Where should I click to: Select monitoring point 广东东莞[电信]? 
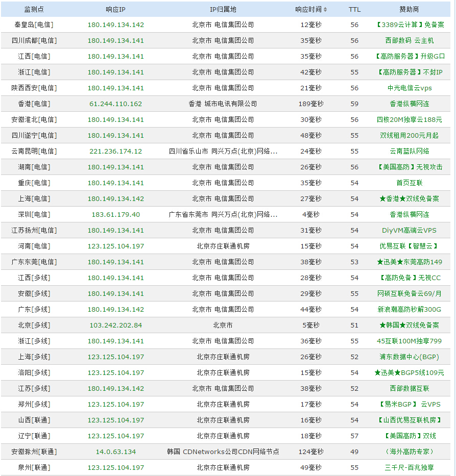pos(34,262)
